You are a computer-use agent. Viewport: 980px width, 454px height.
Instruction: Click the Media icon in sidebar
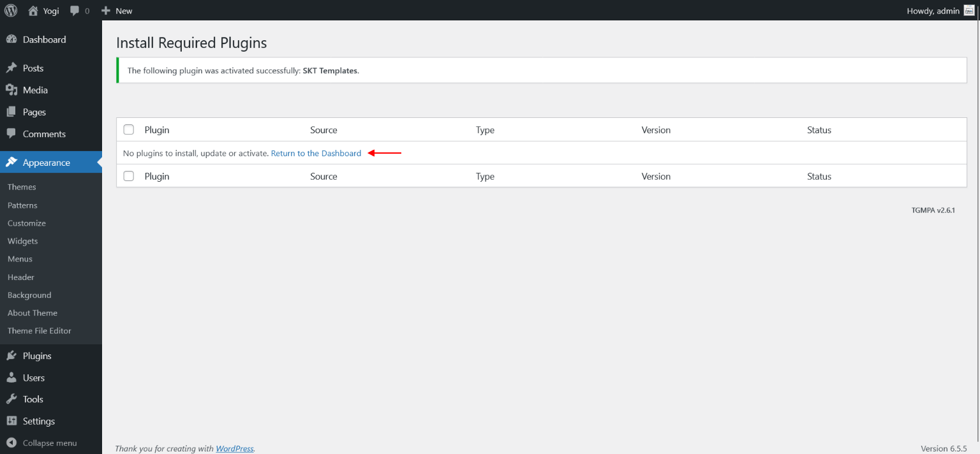(11, 90)
